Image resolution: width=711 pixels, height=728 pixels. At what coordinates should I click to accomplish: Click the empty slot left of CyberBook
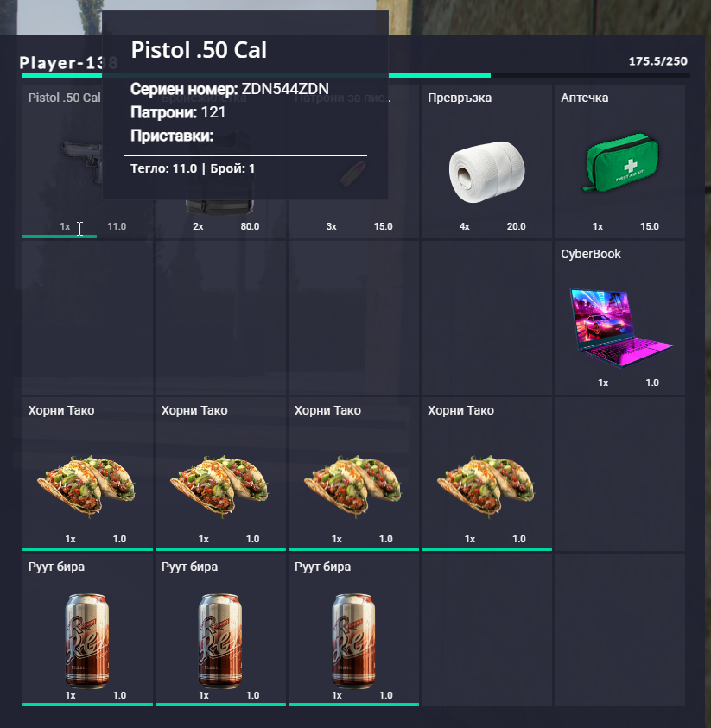pyautogui.click(x=486, y=318)
